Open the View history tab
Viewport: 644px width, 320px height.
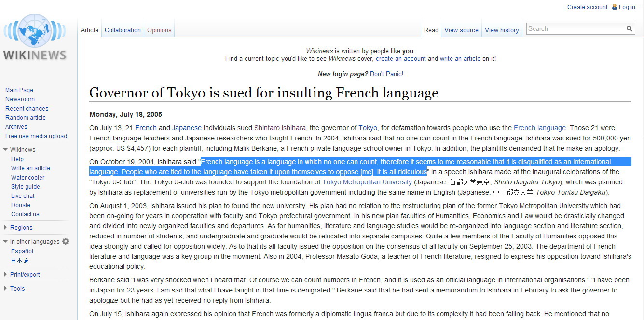tap(502, 30)
